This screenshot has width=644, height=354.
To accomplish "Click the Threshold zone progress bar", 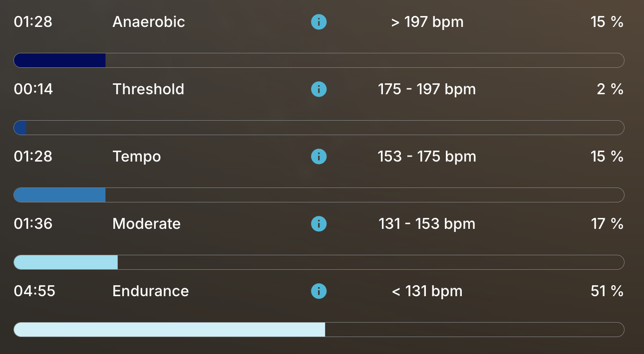I will [319, 128].
